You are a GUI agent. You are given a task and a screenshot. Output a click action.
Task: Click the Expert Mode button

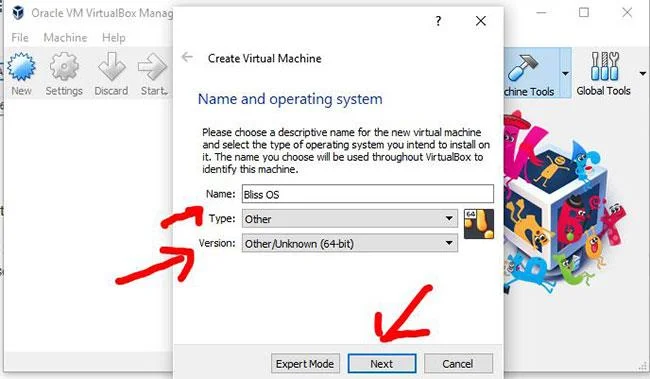click(305, 364)
